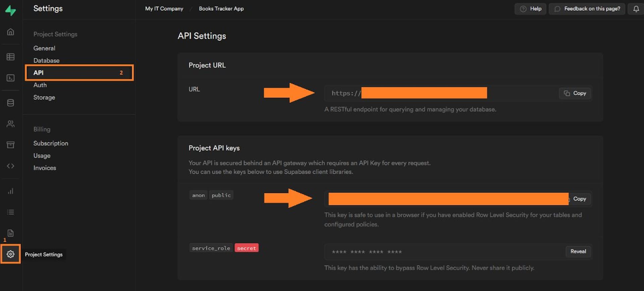The width and height of the screenshot is (644, 291).
Task: Open the Database icon in sidebar
Action: coord(11,103)
